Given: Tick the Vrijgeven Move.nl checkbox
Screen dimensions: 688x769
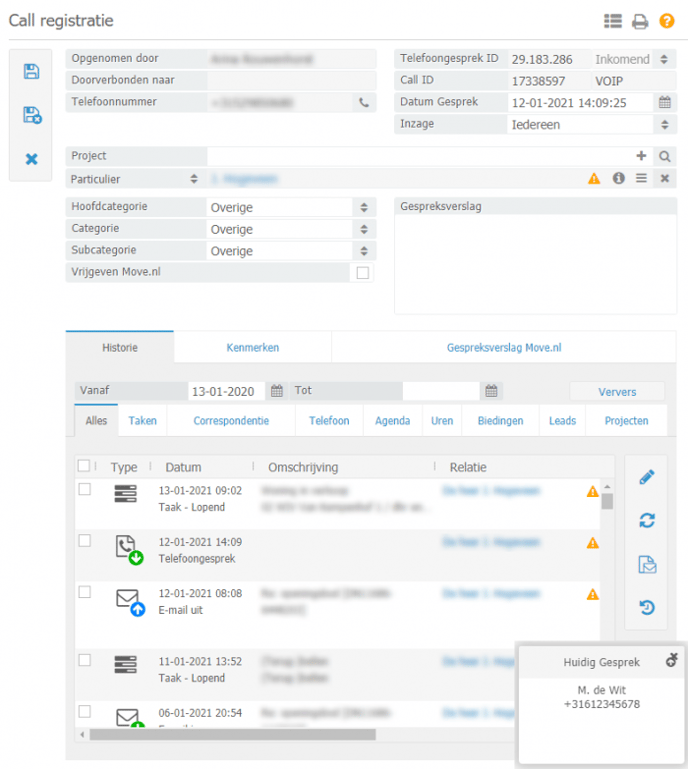Looking at the screenshot, I should 363,273.
